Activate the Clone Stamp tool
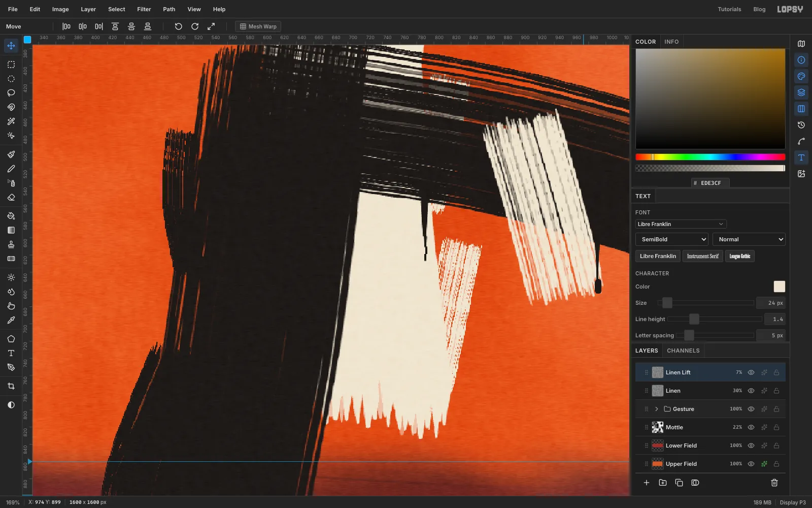The height and width of the screenshot is (508, 812). pos(11,244)
